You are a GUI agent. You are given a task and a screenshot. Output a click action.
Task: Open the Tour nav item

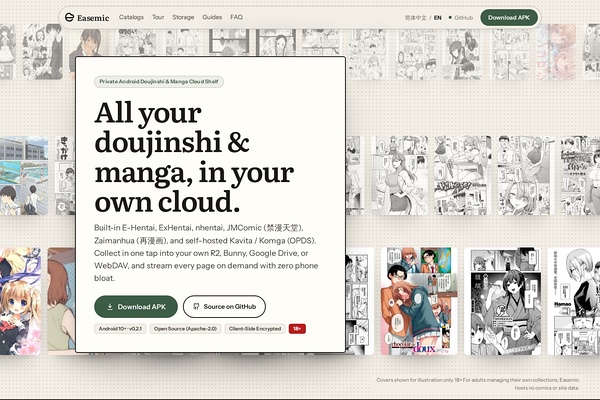(158, 17)
